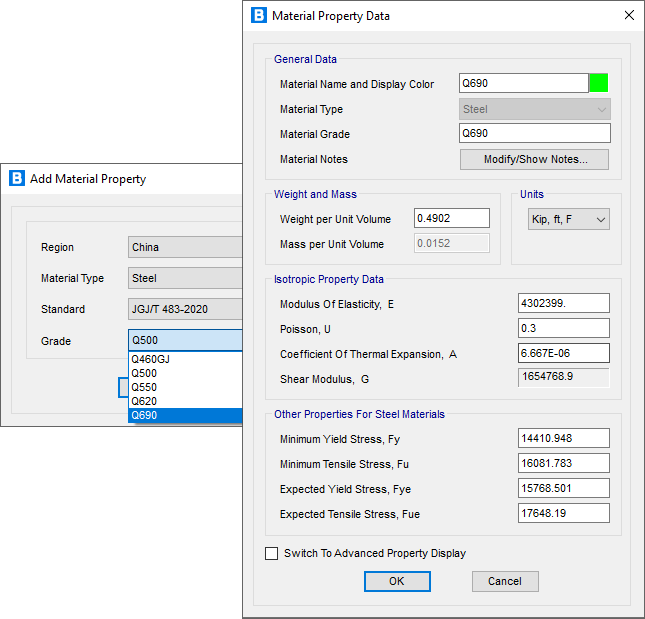The width and height of the screenshot is (645, 619).
Task: Click the OK button
Action: click(x=397, y=581)
